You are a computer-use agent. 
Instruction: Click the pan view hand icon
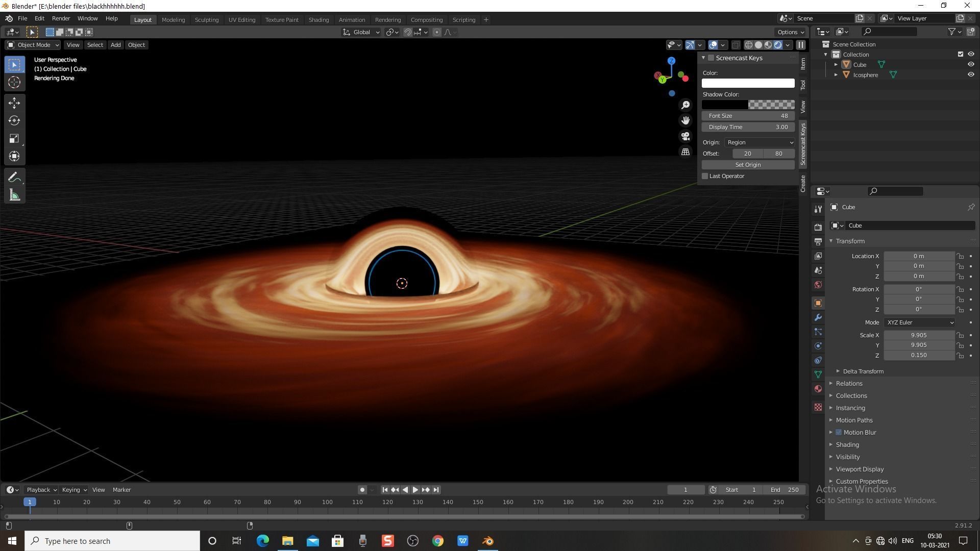(x=685, y=120)
